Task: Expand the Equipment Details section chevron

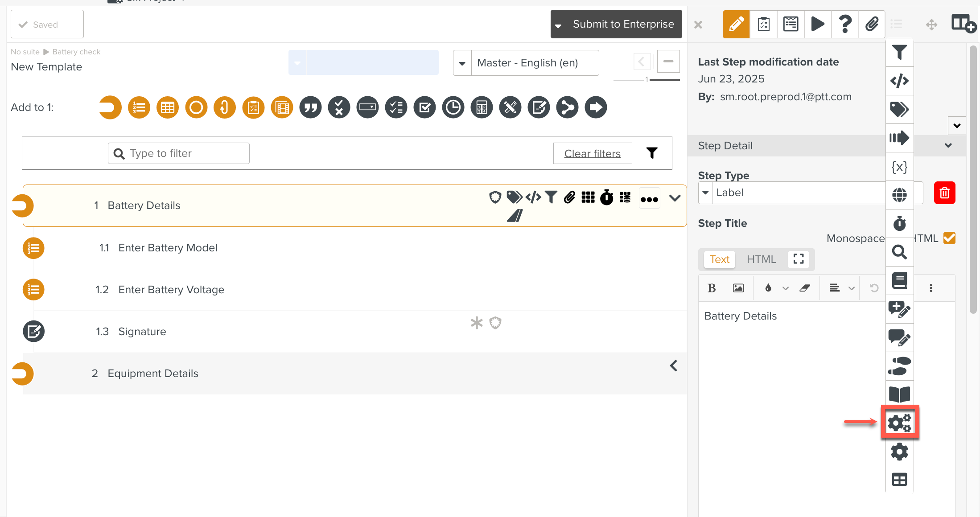Action: pyautogui.click(x=674, y=366)
